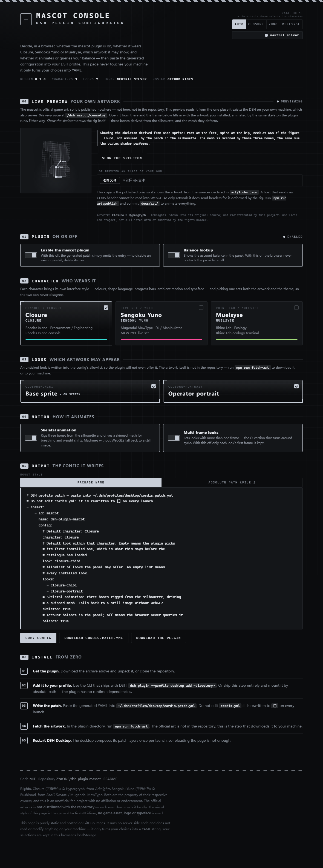Click the 00 Live Preview section badge
This screenshot has width=323, height=868.
pyautogui.click(x=24, y=101)
